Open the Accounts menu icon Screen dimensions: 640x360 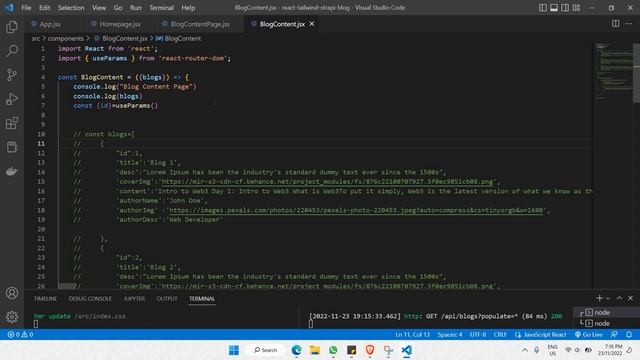pyautogui.click(x=12, y=293)
